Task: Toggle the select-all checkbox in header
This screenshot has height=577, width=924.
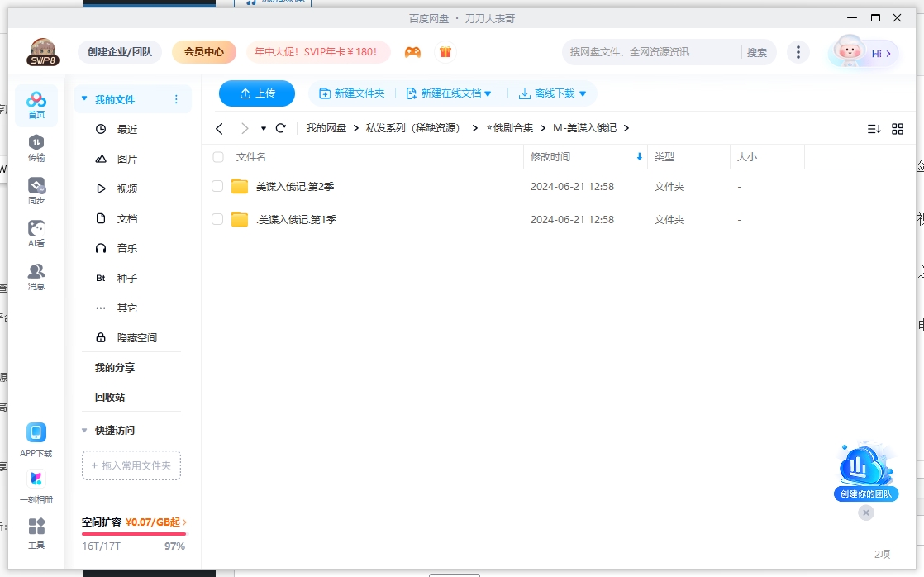Action: click(x=217, y=157)
